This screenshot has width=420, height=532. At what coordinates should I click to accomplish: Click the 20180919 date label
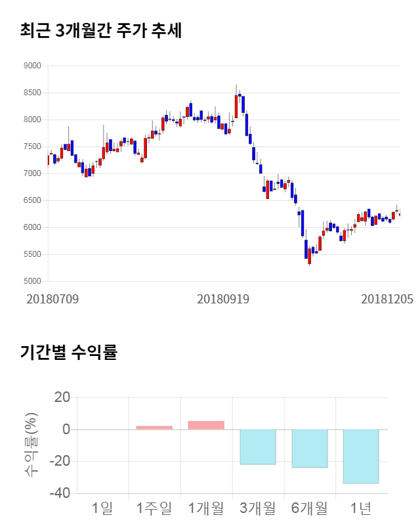[223, 299]
